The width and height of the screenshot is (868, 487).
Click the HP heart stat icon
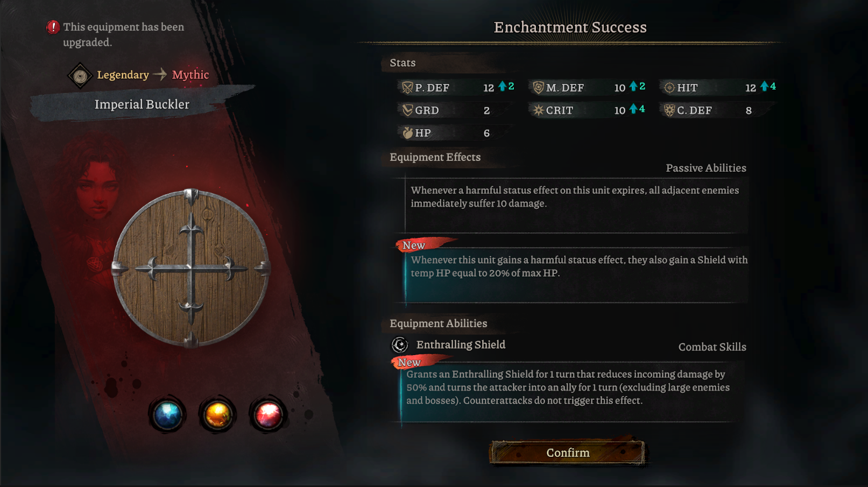tap(407, 132)
